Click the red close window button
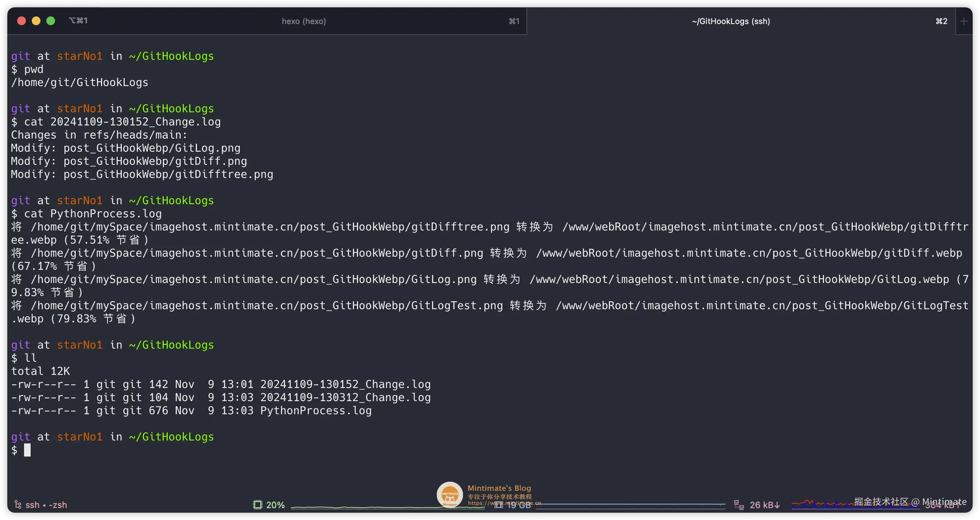Screen dimensions: 980x520 click(x=22, y=21)
